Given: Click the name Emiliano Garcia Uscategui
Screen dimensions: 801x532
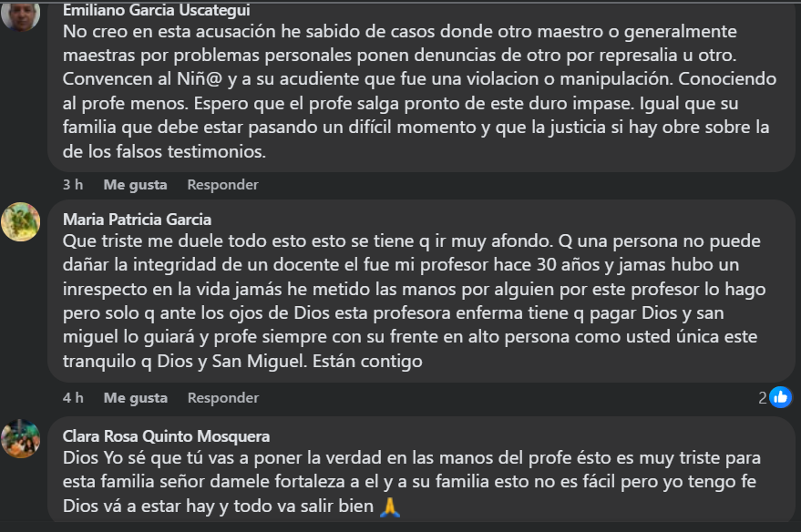Looking at the screenshot, I should 157,10.
